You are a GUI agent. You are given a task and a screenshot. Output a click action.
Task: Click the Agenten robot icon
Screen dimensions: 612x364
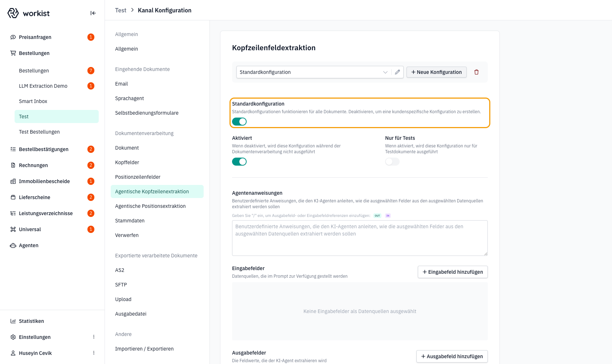[13, 245]
